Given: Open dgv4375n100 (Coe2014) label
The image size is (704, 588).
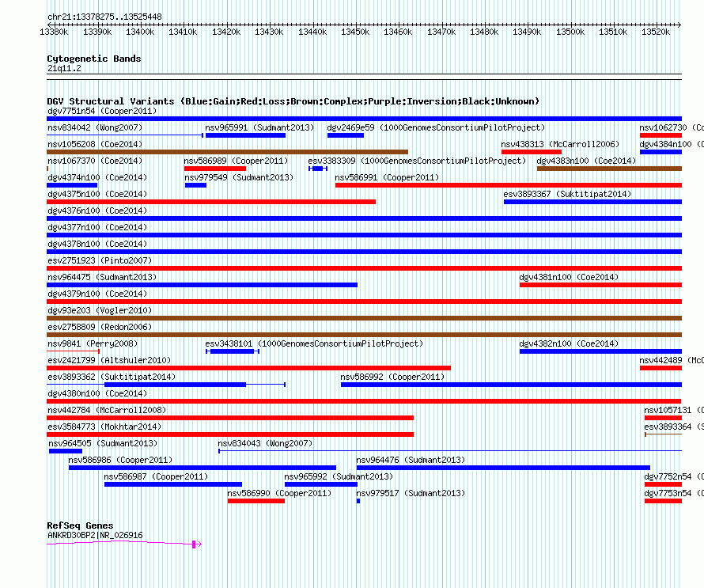Looking at the screenshot, I should coord(97,194).
